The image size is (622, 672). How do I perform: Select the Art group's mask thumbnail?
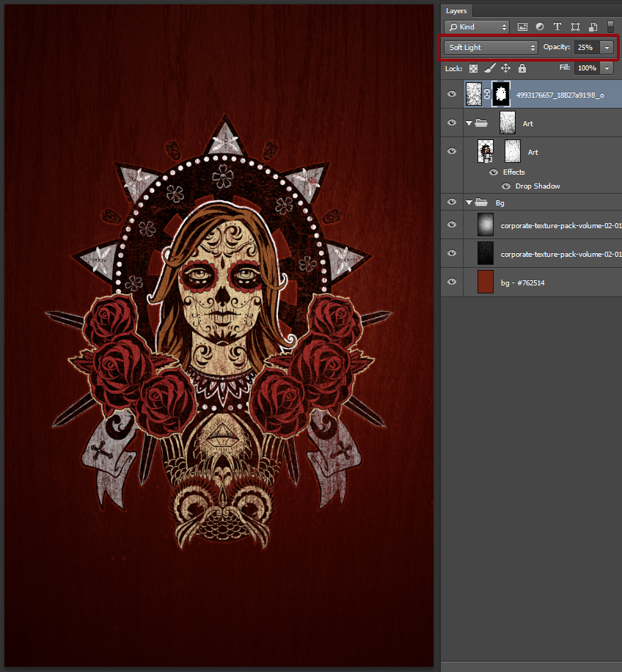pyautogui.click(x=508, y=123)
